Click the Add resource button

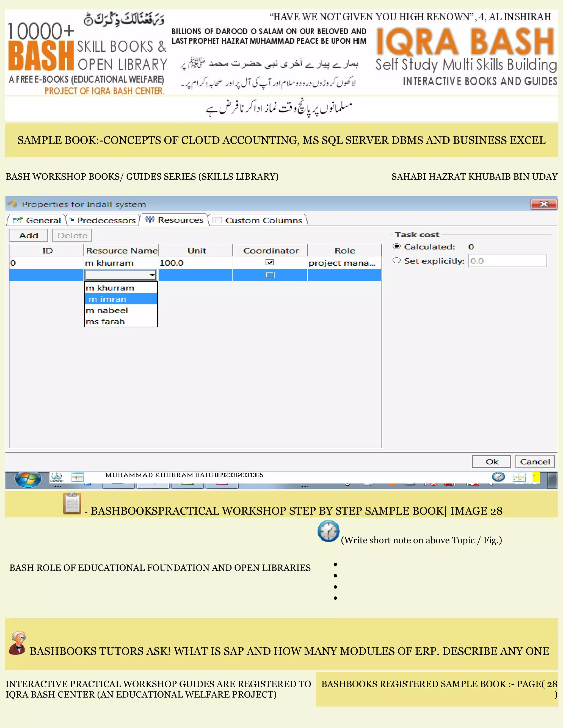[29, 235]
